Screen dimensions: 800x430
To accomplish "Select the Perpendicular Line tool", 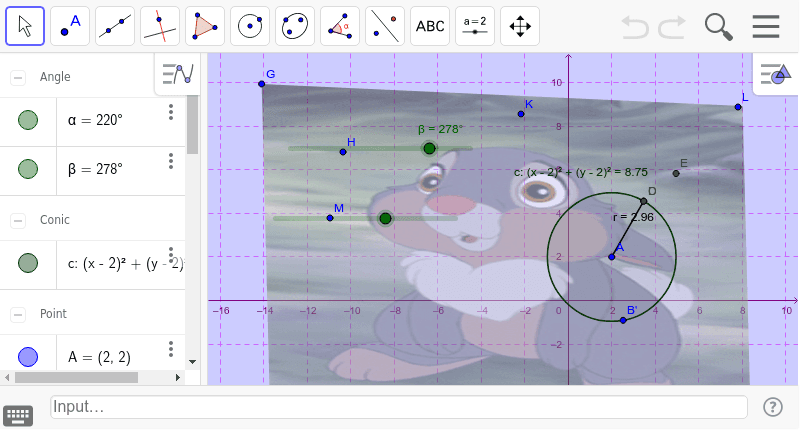I will [x=160, y=26].
